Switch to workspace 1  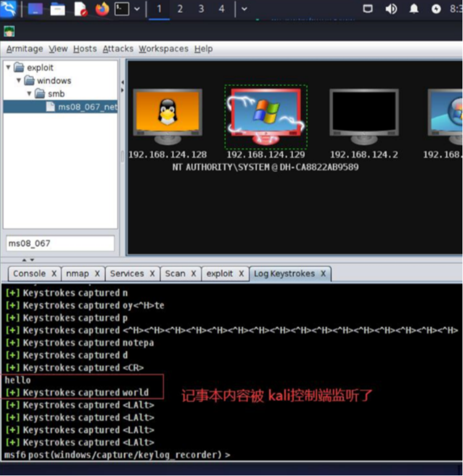159,9
